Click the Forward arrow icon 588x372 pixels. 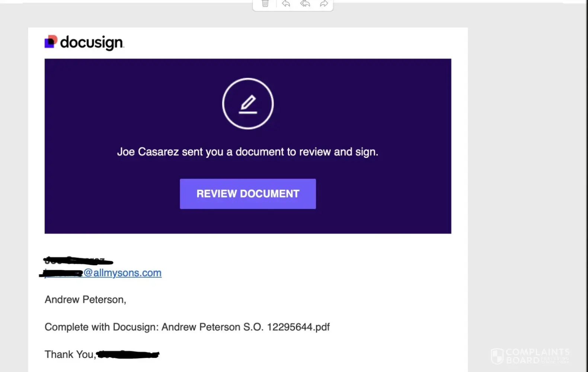click(324, 3)
